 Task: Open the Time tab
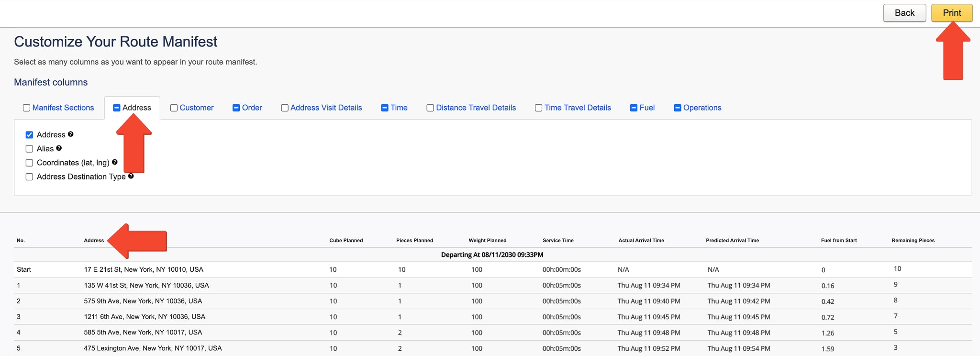(x=399, y=108)
